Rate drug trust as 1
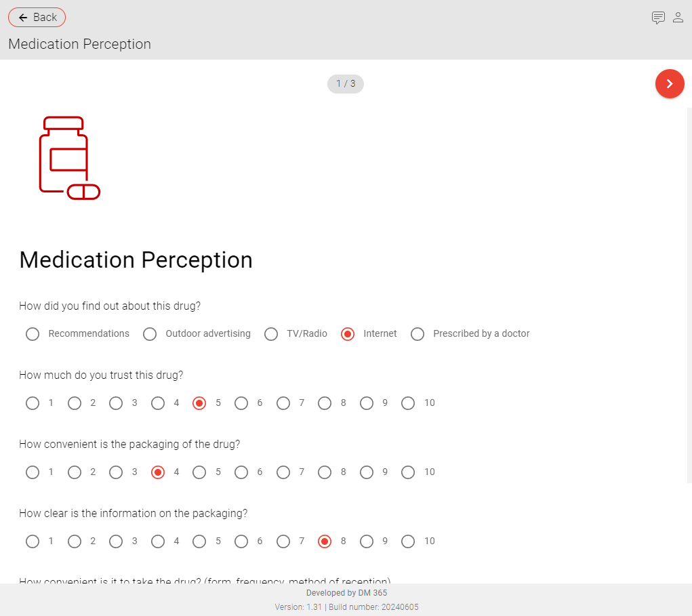The height and width of the screenshot is (616, 692). tap(33, 403)
